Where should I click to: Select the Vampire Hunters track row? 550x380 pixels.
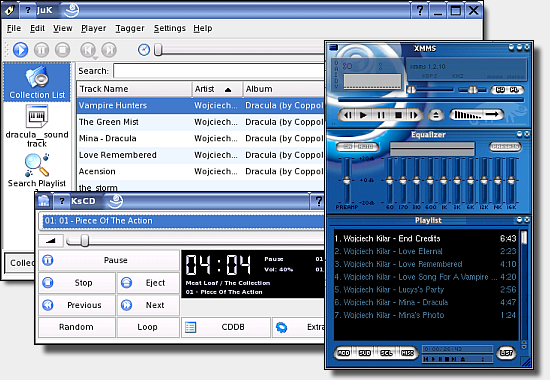[201, 106]
